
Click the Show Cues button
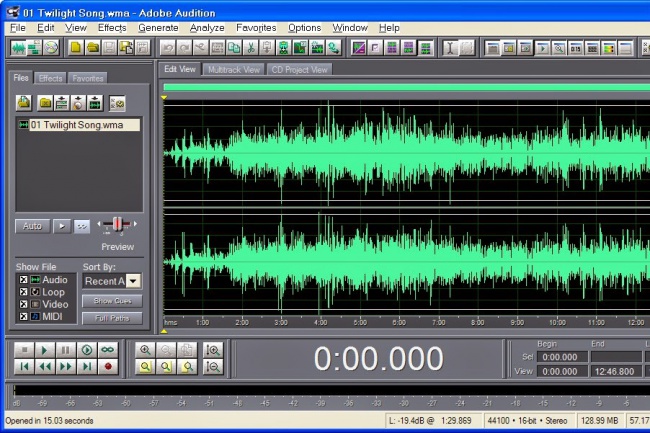[x=112, y=301]
